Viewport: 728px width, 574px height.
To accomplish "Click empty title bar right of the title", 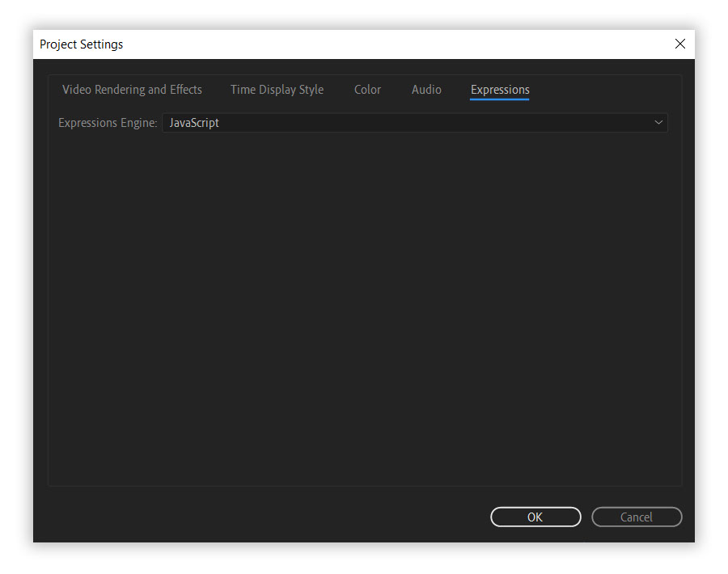I will [388, 44].
